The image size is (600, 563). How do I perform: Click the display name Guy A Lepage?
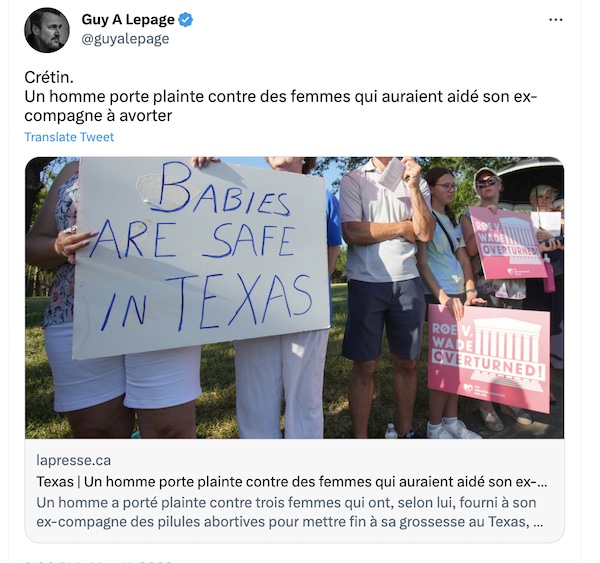coord(128,20)
